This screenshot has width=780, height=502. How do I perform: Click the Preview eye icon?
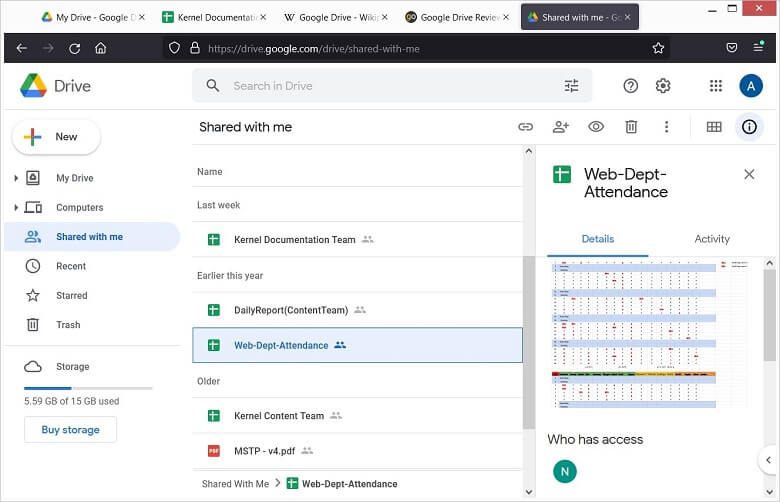tap(596, 127)
